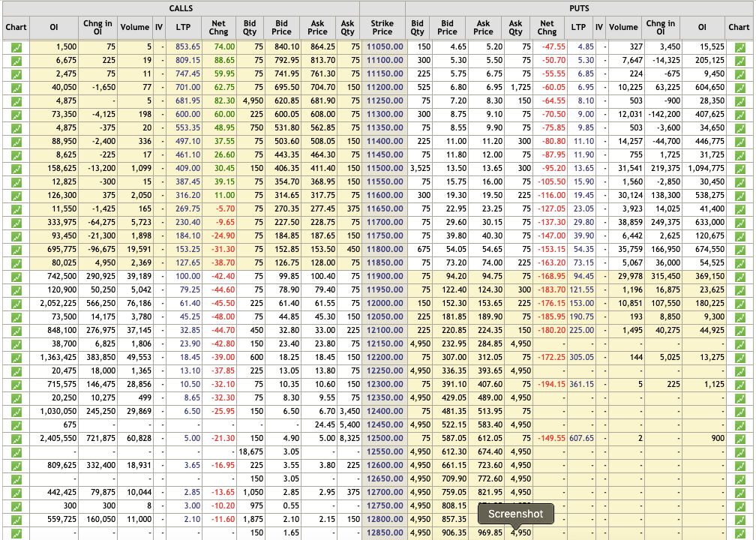Click puts ask price value 969.85
The image size is (756, 540).
coord(490,532)
